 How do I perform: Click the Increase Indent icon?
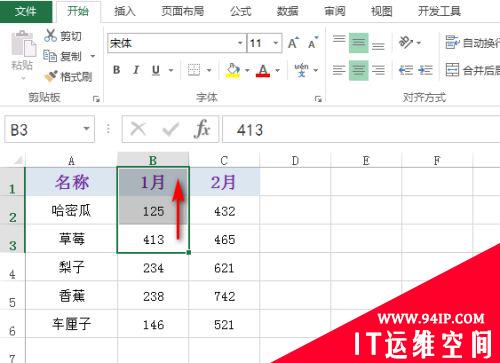point(425,70)
